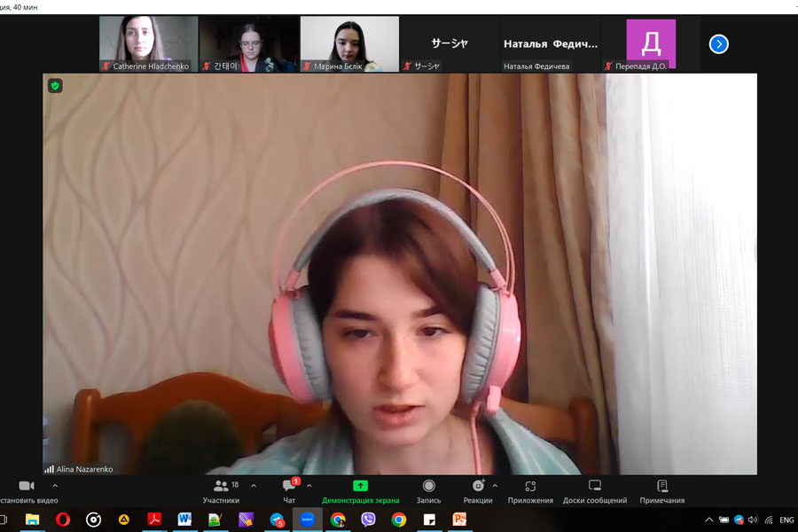Viewport: 798px width, 532px height.
Task: Open the purple notes taskbar app
Action: point(246,520)
